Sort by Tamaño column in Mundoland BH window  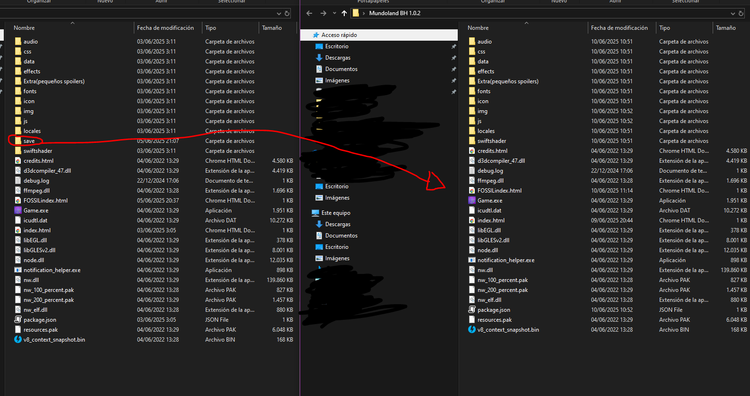pos(726,28)
